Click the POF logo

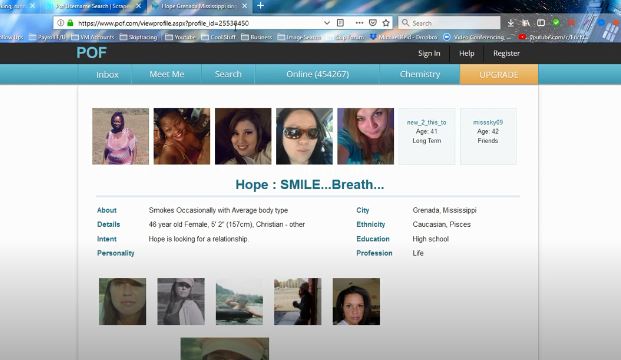tap(91, 53)
